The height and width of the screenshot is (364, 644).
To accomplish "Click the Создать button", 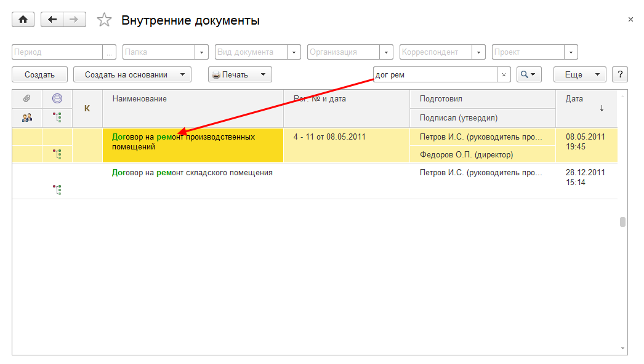I will click(39, 75).
